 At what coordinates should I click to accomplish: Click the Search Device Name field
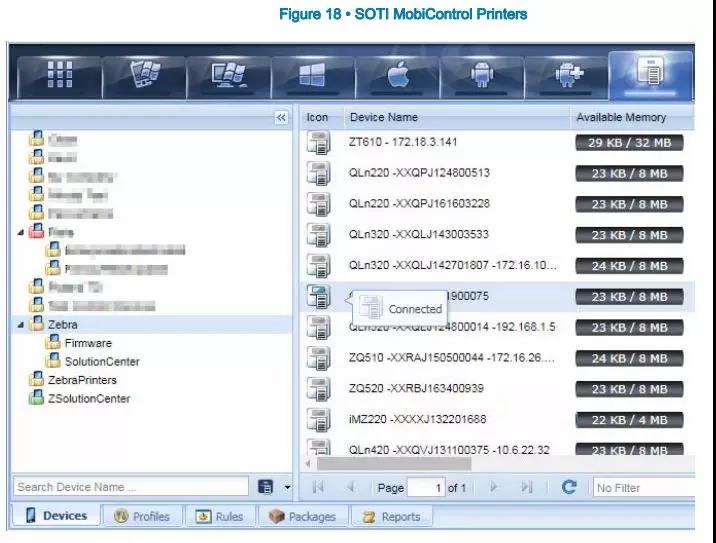(130, 487)
